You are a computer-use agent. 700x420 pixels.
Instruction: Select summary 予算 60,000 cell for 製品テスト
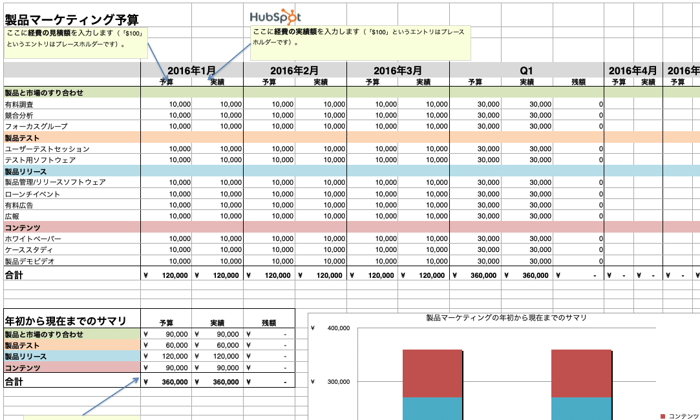click(x=167, y=345)
